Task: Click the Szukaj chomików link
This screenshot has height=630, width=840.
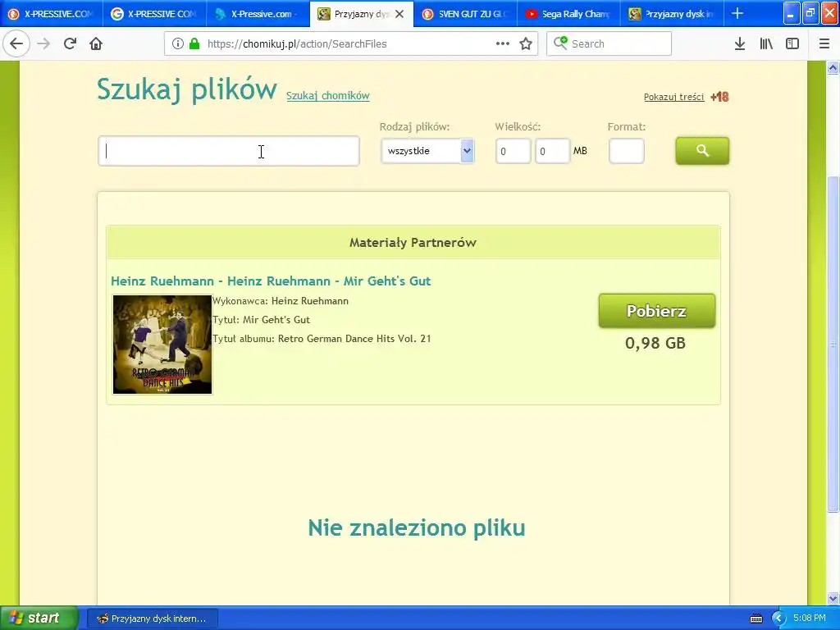Action: 328,96
